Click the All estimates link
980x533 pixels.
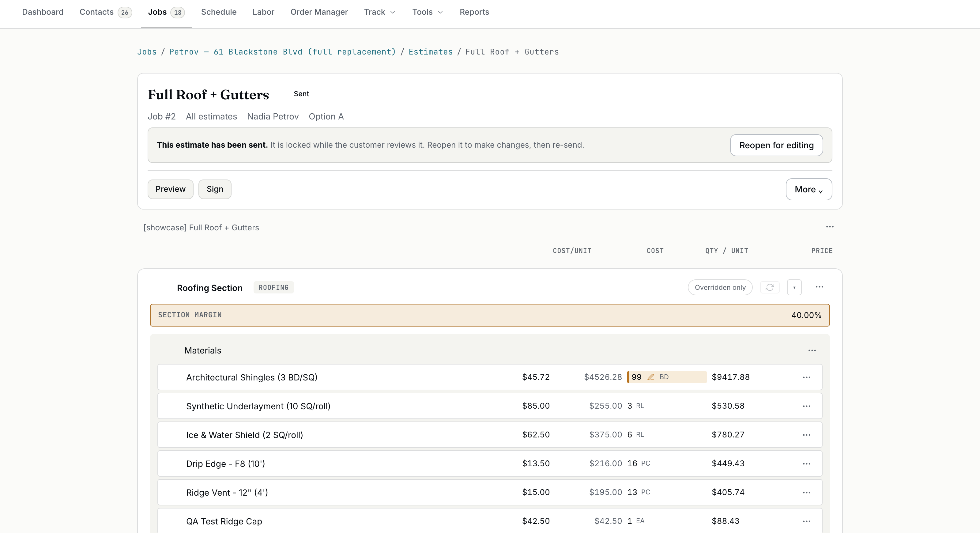pyautogui.click(x=211, y=116)
